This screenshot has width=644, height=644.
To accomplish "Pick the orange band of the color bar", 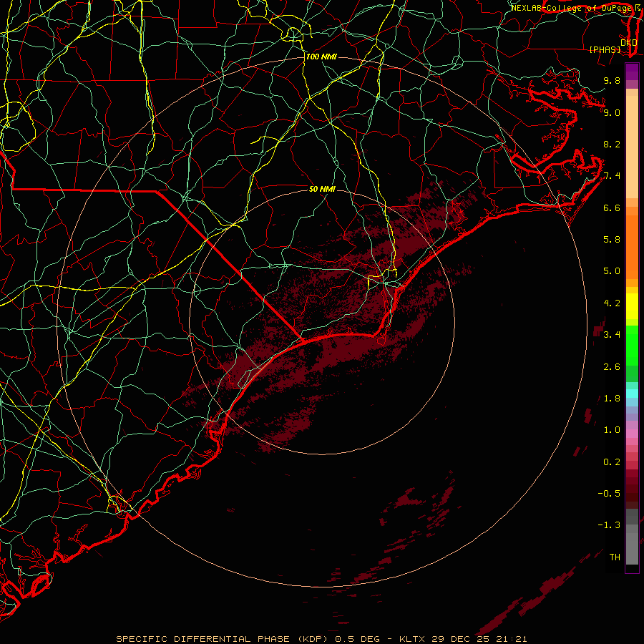I will [632, 247].
